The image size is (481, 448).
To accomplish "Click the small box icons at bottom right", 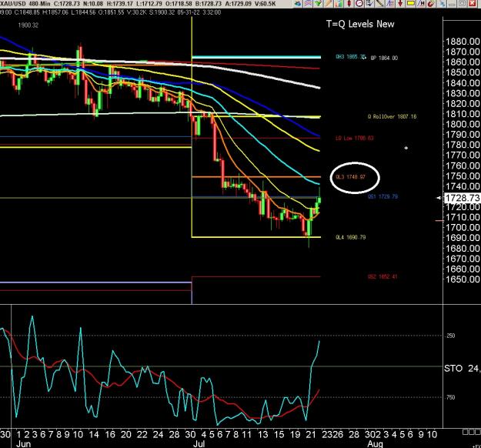I will [x=472, y=432].
